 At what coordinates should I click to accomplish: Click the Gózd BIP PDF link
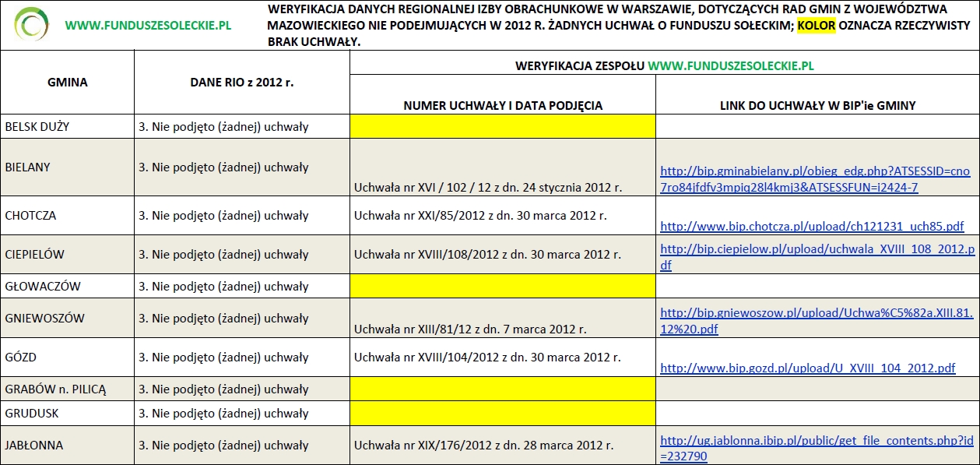click(807, 368)
